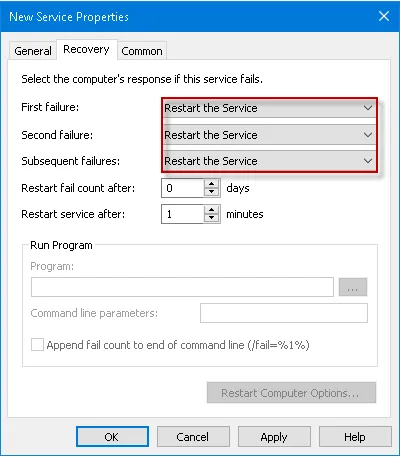Decrease Restart service after minutes value
The width and height of the screenshot is (400, 457).
pos(211,218)
